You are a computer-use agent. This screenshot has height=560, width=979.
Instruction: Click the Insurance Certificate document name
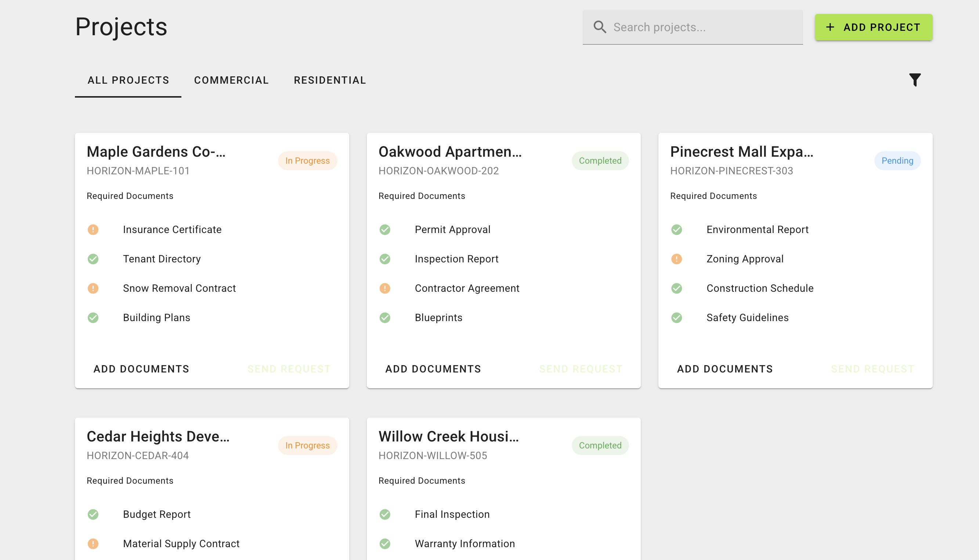[172, 230]
